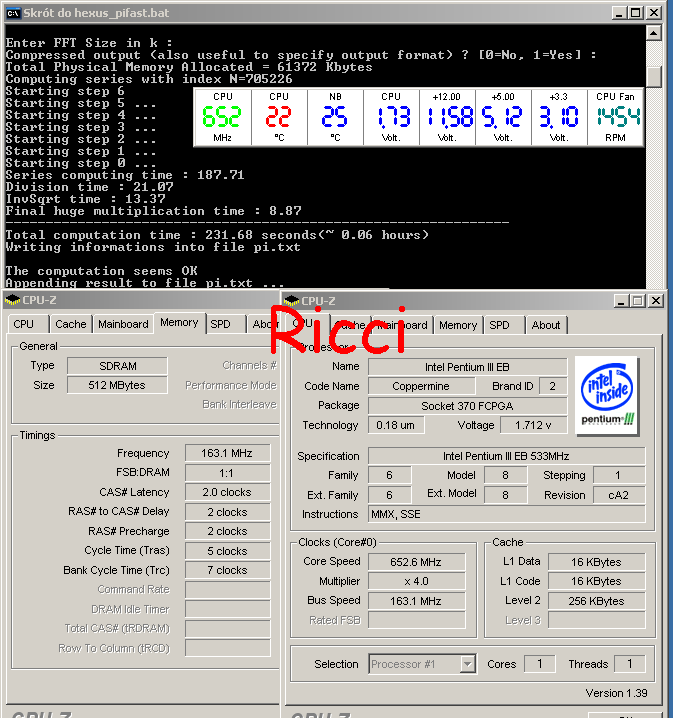673x718 pixels.
Task: Click the Multiplier x 4.0 field
Action: (416, 582)
